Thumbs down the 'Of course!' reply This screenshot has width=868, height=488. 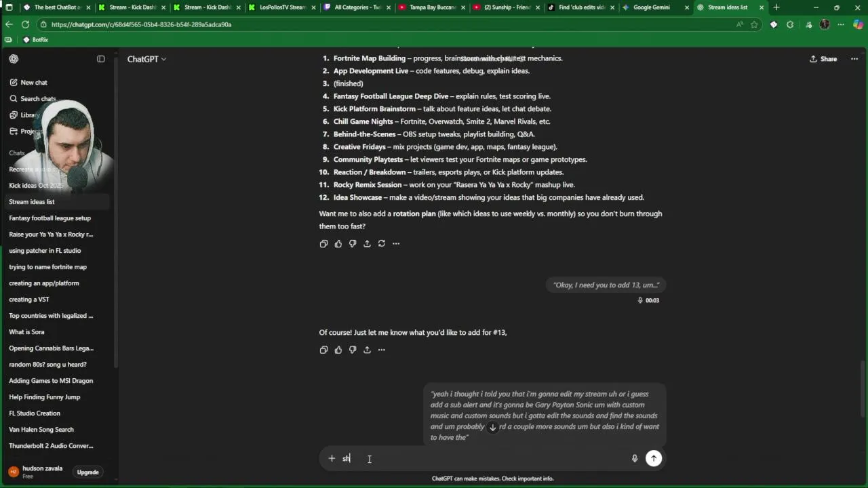[x=353, y=350]
